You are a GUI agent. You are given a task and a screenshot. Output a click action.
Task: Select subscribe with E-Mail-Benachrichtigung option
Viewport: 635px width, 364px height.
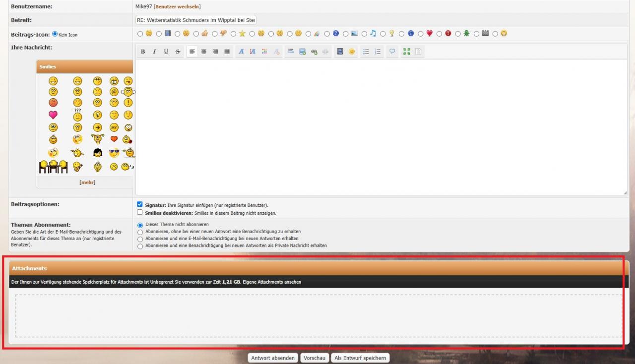click(x=140, y=239)
